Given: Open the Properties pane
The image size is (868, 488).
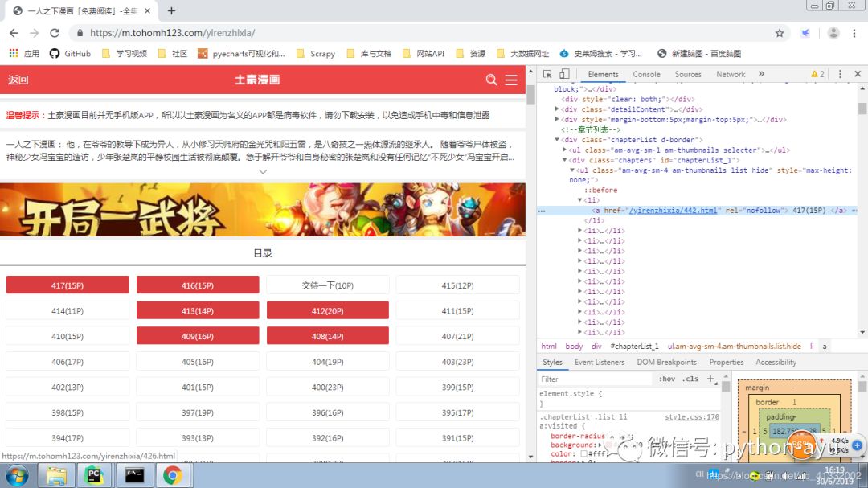Looking at the screenshot, I should [x=727, y=363].
